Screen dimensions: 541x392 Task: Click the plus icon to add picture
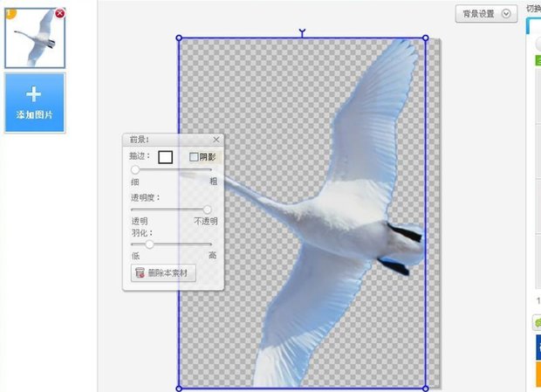tap(34, 94)
